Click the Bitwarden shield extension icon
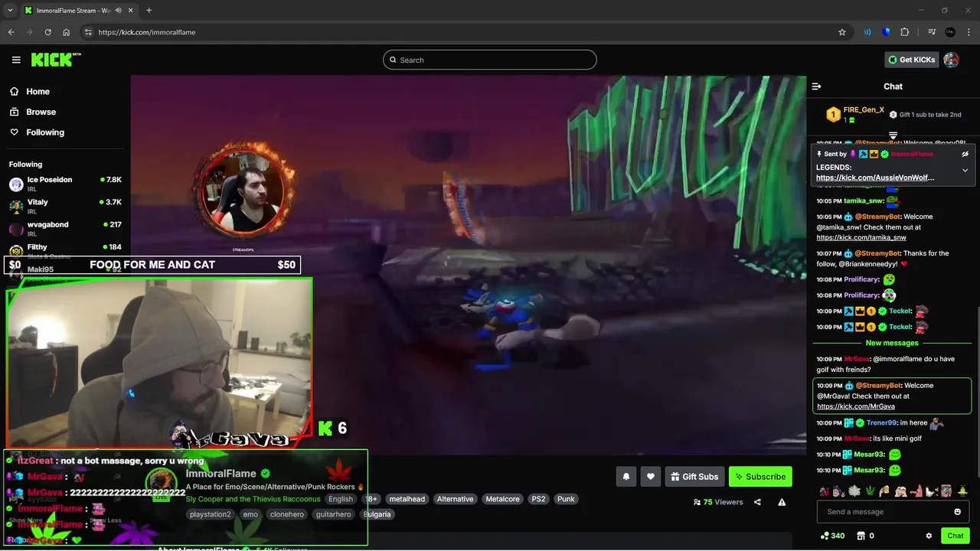The width and height of the screenshot is (980, 551). pos(887,32)
